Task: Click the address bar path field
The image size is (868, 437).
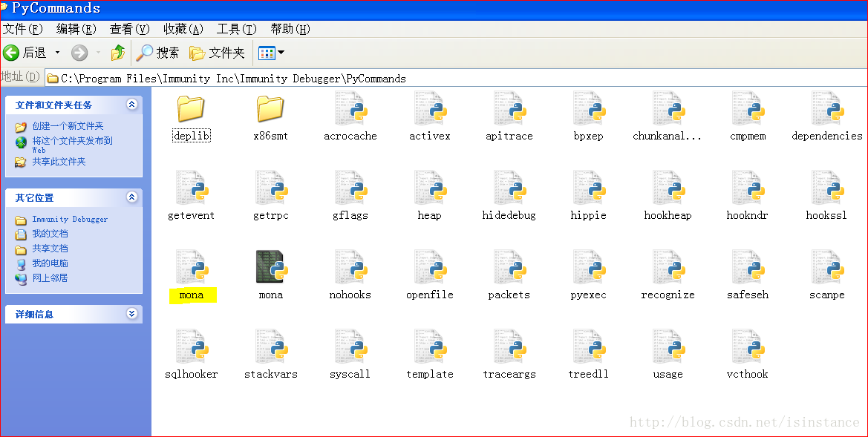Action: click(x=456, y=79)
